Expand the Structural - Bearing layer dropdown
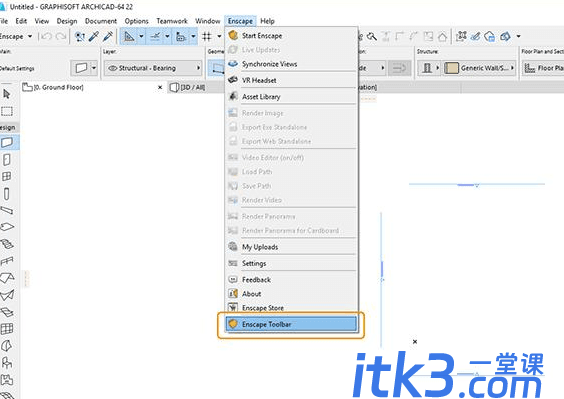Image resolution: width=564 pixels, height=399 pixels. 198,68
